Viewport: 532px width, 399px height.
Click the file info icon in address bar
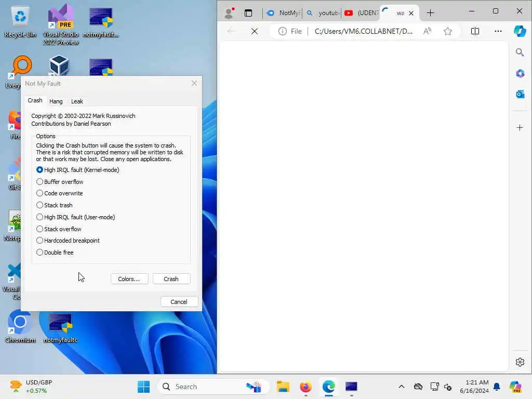[282, 31]
